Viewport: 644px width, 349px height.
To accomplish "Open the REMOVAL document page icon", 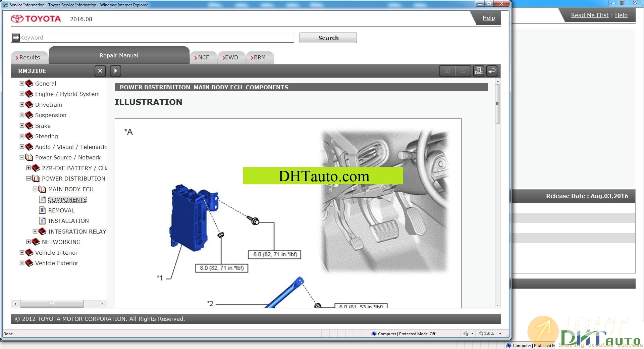I will 42,210.
